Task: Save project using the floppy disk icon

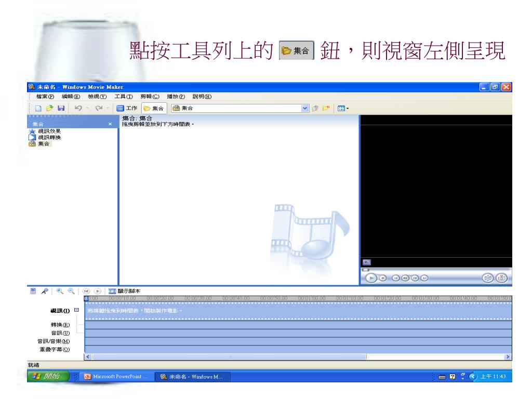Action: coord(61,108)
